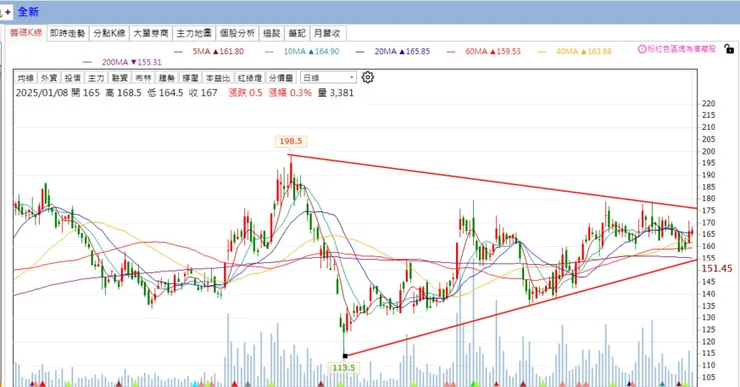Open the 日線 period dropdown
The image size is (740, 387).
328,78
